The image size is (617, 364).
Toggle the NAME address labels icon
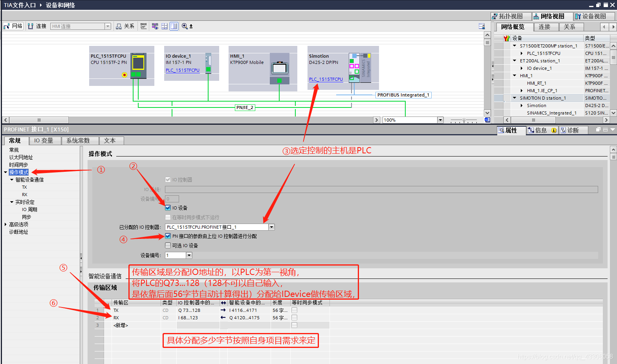click(144, 26)
